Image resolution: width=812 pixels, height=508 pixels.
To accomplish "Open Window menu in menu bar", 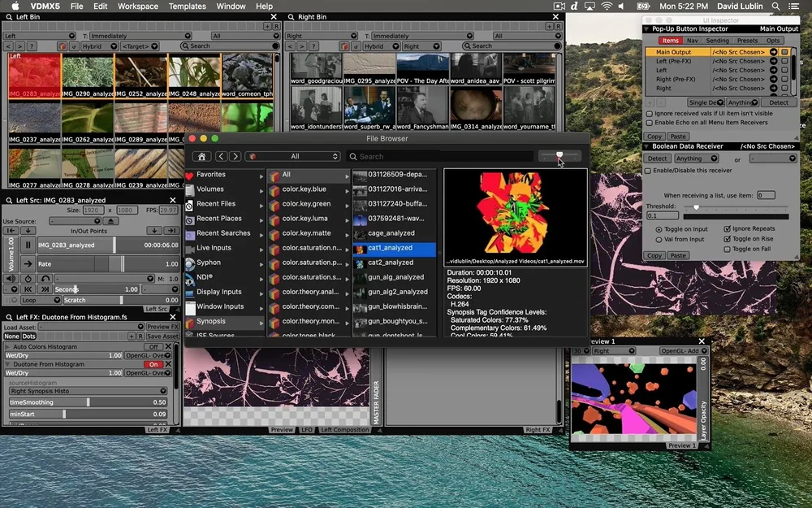I will pyautogui.click(x=231, y=7).
